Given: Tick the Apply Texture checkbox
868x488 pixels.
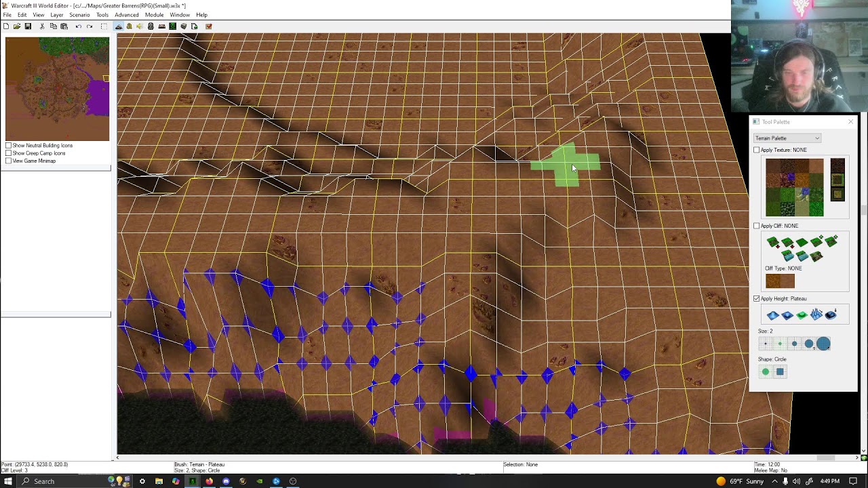Looking at the screenshot, I should point(757,150).
